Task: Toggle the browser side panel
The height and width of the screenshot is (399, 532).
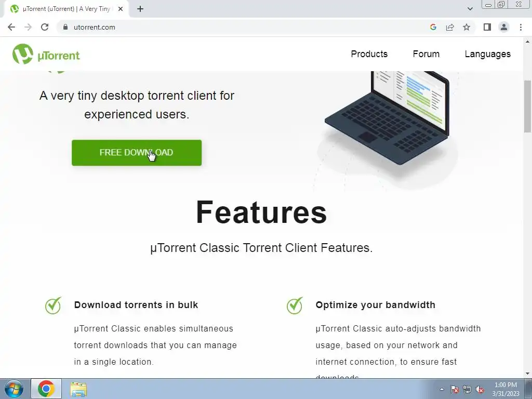Action: point(487,27)
